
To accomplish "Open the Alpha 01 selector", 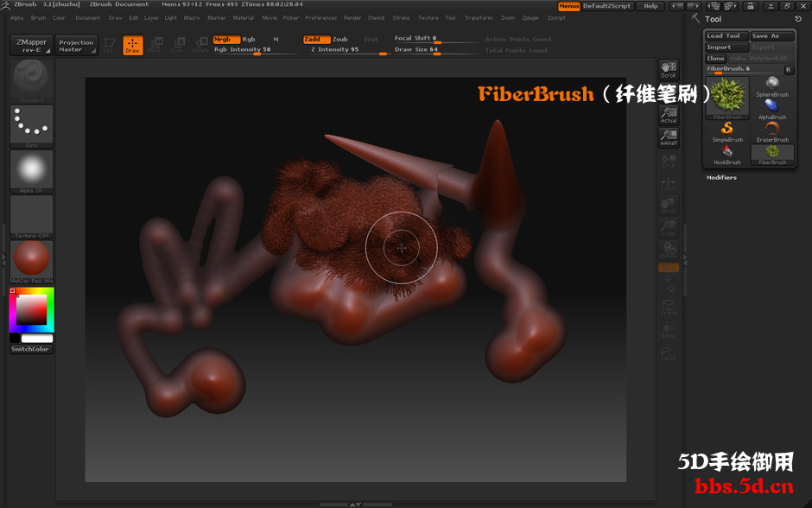I will 32,171.
